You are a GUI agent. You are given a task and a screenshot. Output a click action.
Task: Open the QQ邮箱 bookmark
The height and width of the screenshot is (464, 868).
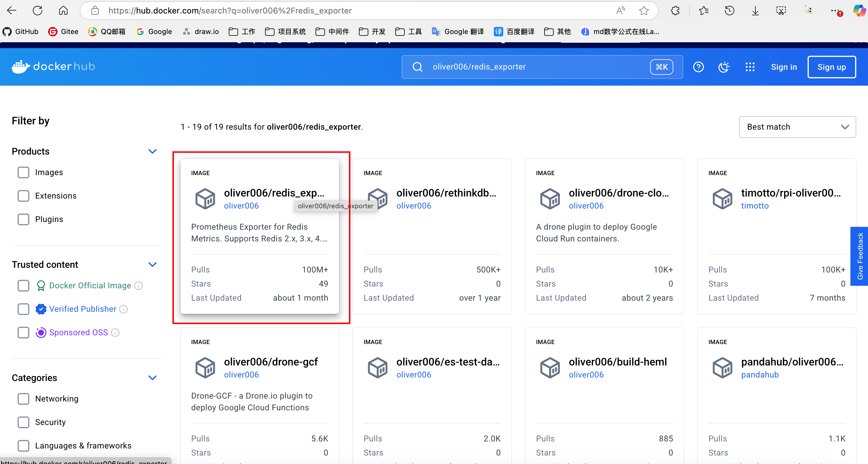(107, 32)
